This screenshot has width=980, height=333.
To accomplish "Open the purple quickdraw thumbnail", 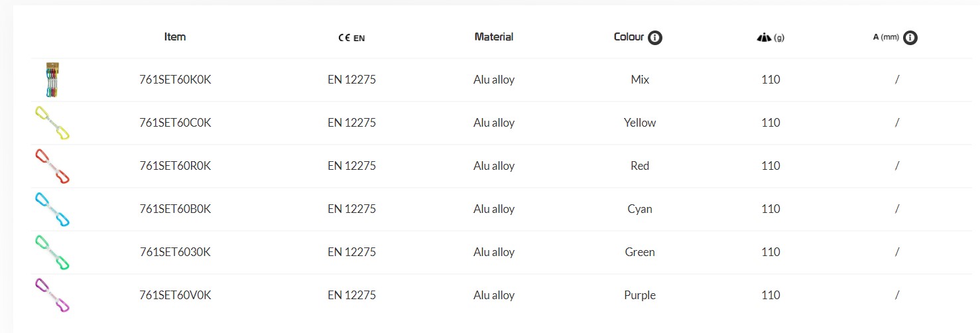I will (52, 295).
